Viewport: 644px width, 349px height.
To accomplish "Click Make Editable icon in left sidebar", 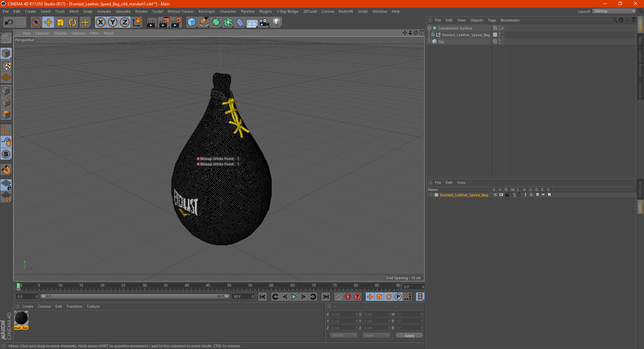I will point(6,38).
